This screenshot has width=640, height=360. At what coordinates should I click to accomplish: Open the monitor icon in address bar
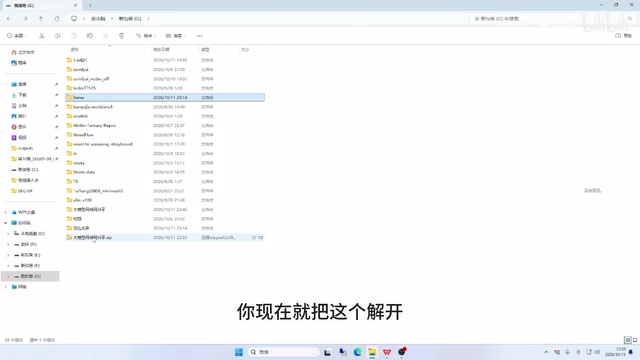point(74,19)
